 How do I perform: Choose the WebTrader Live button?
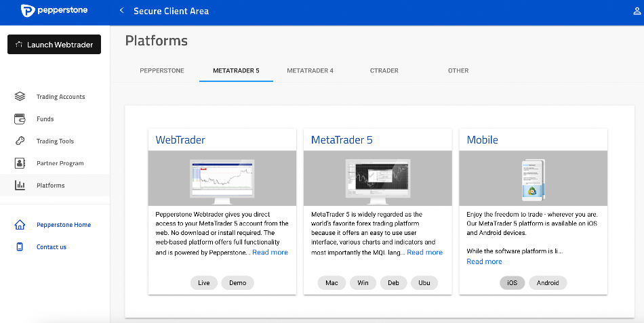pyautogui.click(x=204, y=283)
